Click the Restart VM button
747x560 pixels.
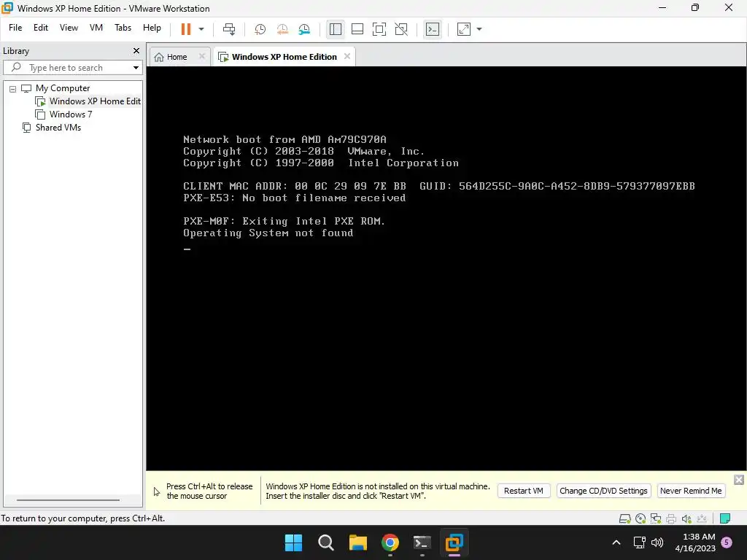524,491
